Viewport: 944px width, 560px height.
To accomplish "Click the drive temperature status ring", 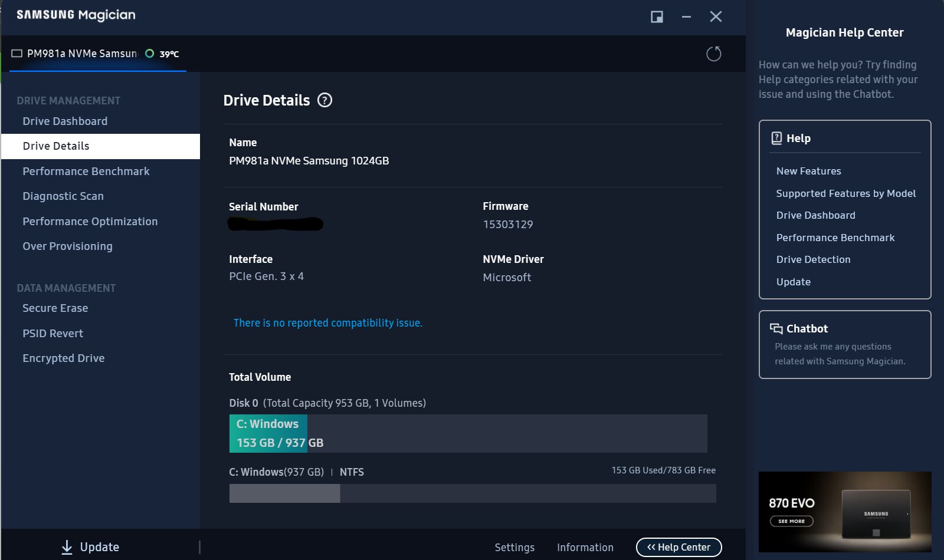I will point(150,54).
